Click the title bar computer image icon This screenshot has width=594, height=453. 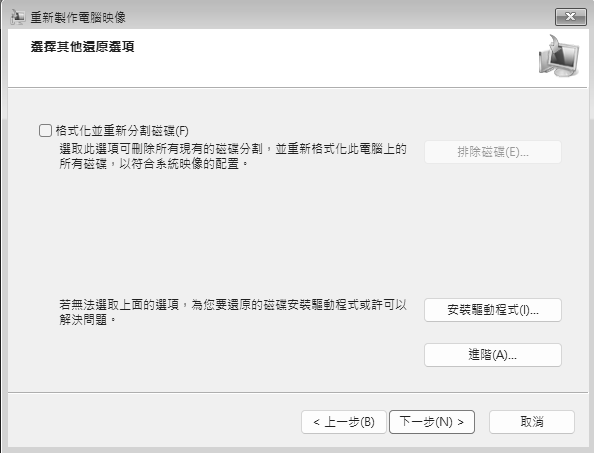pyautogui.click(x=17, y=17)
